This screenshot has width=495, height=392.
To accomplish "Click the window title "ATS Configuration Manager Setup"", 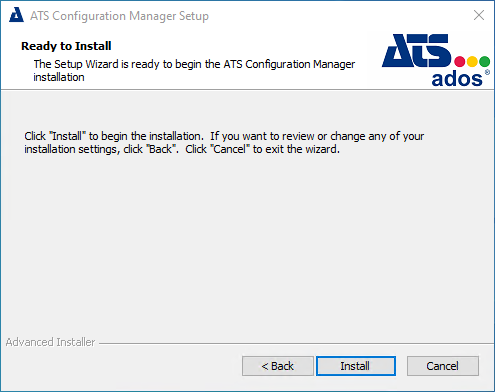I will click(x=119, y=16).
